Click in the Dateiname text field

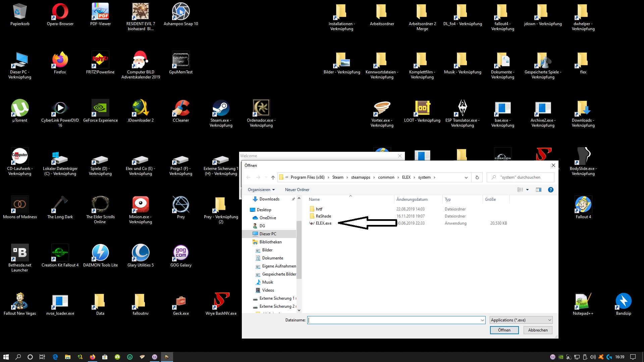(x=394, y=320)
